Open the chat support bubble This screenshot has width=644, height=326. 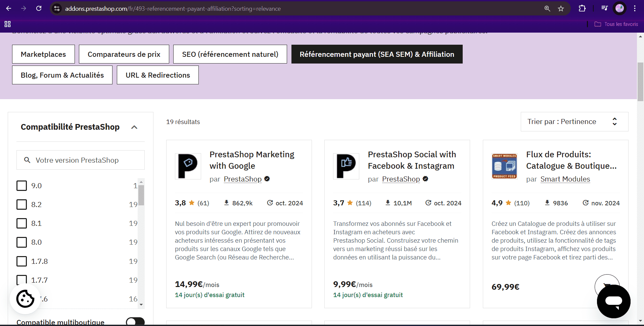613,301
